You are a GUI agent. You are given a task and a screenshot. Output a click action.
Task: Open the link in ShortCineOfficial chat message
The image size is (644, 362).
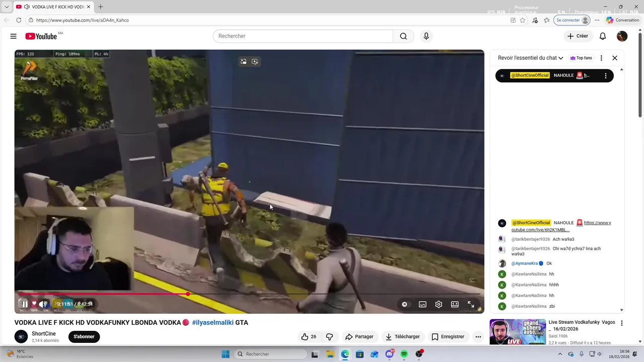(x=561, y=226)
